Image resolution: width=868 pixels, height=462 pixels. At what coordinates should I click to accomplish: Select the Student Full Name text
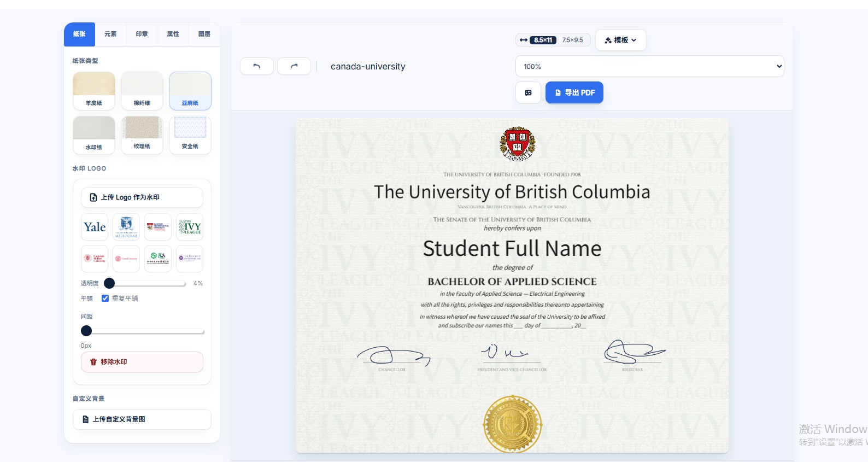tap(512, 249)
